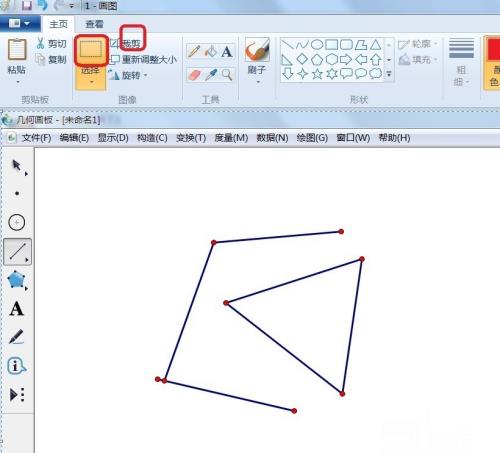Screen dimensions: 500x453
Task: Select Sketchpad arrow selection tool
Action: [17, 166]
